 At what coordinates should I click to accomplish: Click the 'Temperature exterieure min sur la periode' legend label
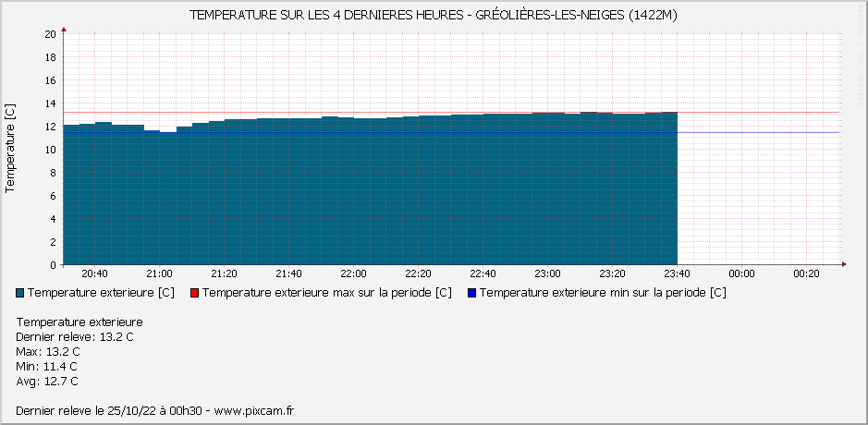pyautogui.click(x=603, y=293)
